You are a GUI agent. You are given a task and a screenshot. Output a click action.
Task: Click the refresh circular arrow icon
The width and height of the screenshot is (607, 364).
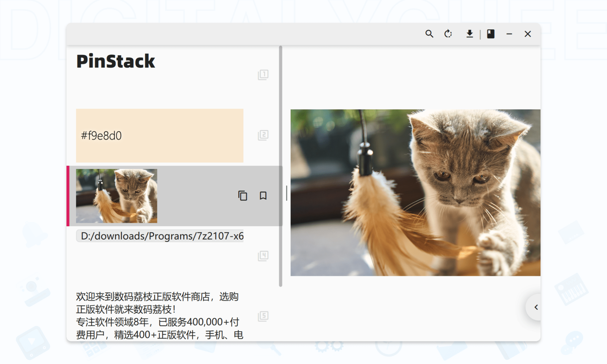pyautogui.click(x=448, y=34)
